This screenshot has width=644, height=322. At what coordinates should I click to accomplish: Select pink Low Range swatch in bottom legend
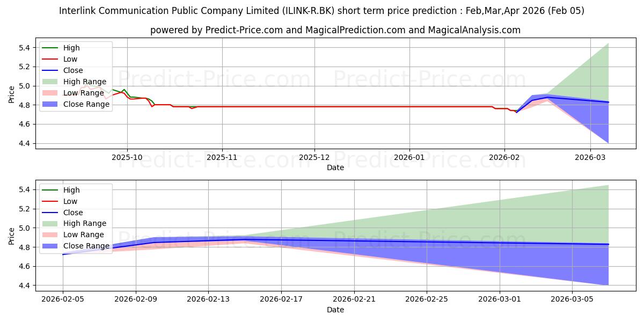pyautogui.click(x=52, y=235)
